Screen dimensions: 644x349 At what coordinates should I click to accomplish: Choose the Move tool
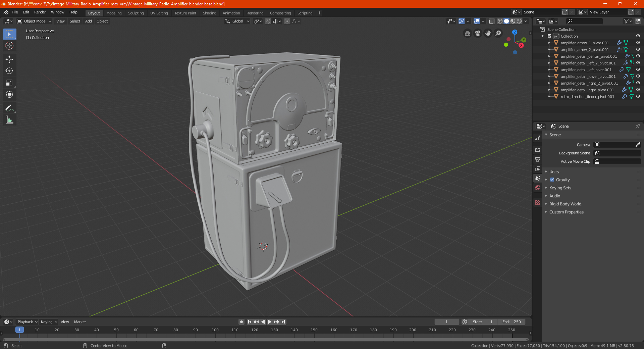(9, 59)
